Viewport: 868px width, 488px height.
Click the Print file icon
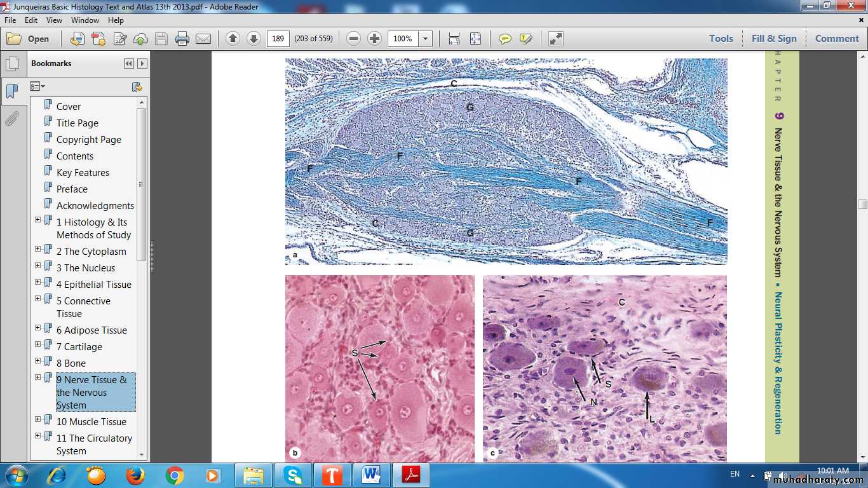(182, 39)
